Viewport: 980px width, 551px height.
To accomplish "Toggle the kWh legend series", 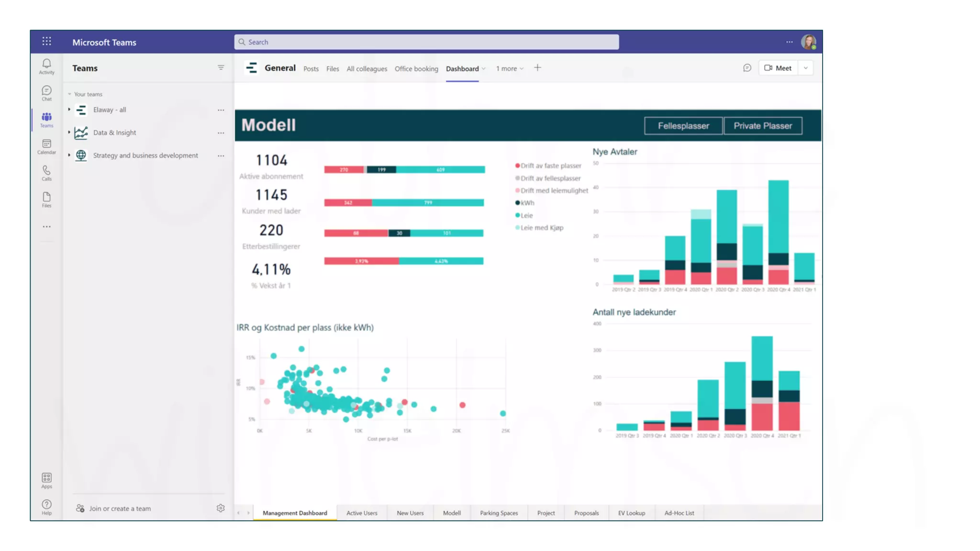I will [x=527, y=203].
